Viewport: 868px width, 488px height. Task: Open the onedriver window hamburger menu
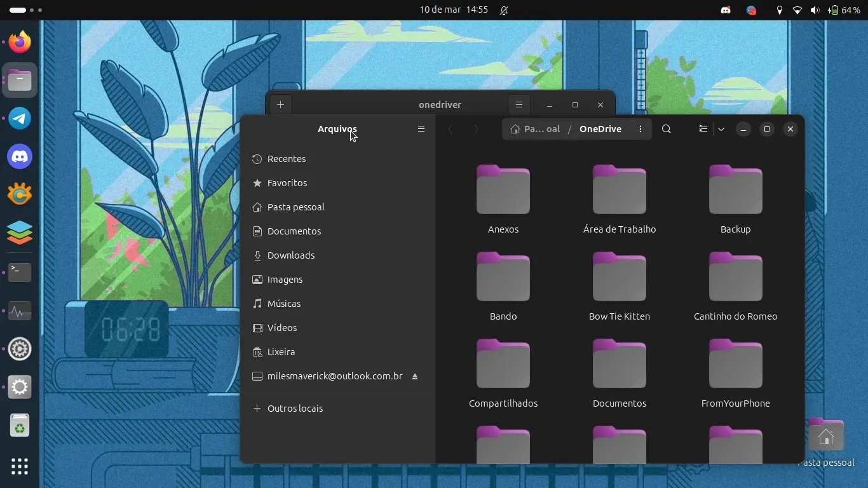click(x=519, y=105)
